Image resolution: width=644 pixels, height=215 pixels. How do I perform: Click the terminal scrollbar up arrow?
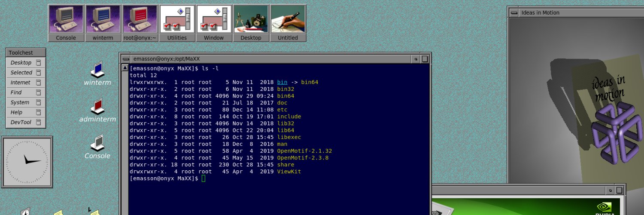(125, 68)
